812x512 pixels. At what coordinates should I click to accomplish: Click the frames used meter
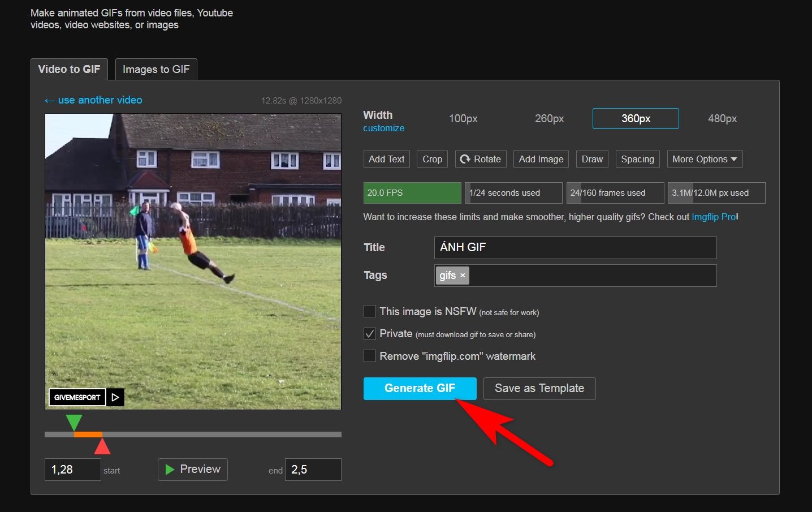[x=615, y=193]
